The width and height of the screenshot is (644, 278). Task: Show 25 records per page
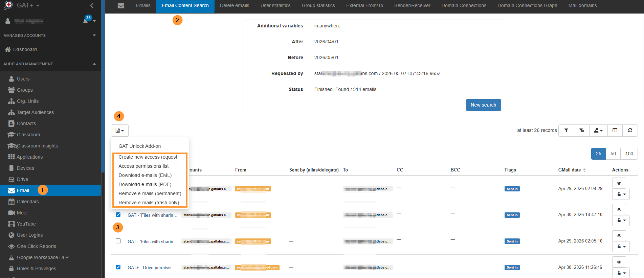click(599, 154)
